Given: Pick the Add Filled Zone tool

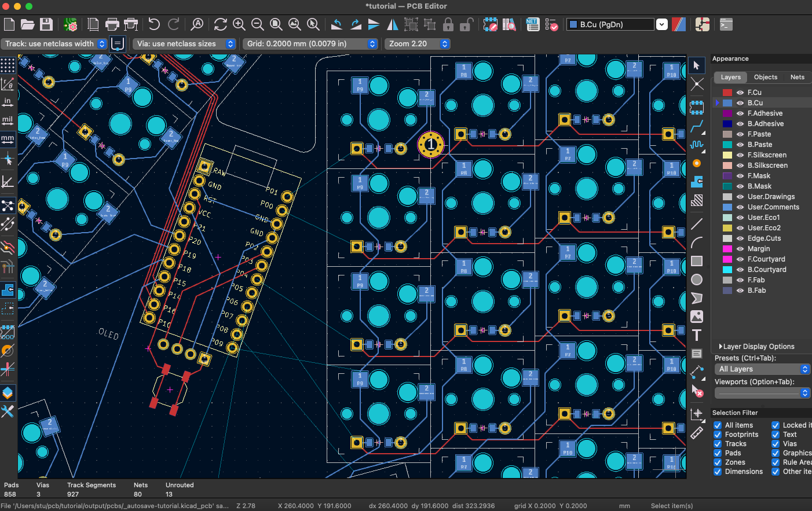Looking at the screenshot, I should tap(697, 181).
